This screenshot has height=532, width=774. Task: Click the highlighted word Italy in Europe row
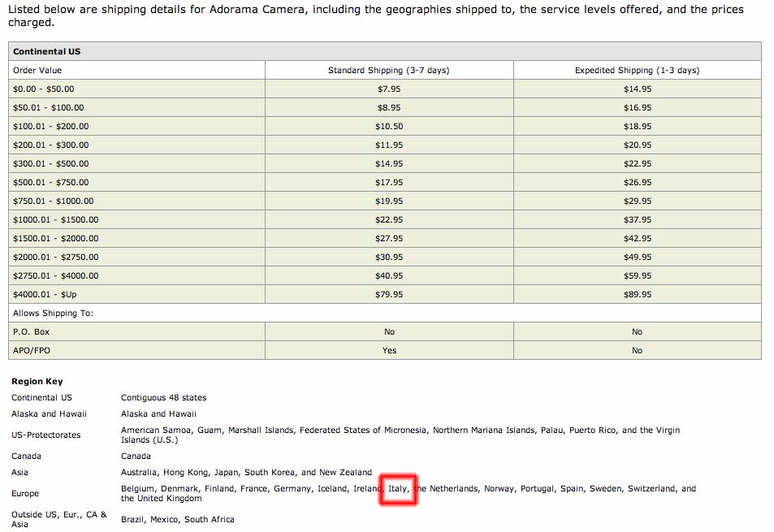pos(398,489)
